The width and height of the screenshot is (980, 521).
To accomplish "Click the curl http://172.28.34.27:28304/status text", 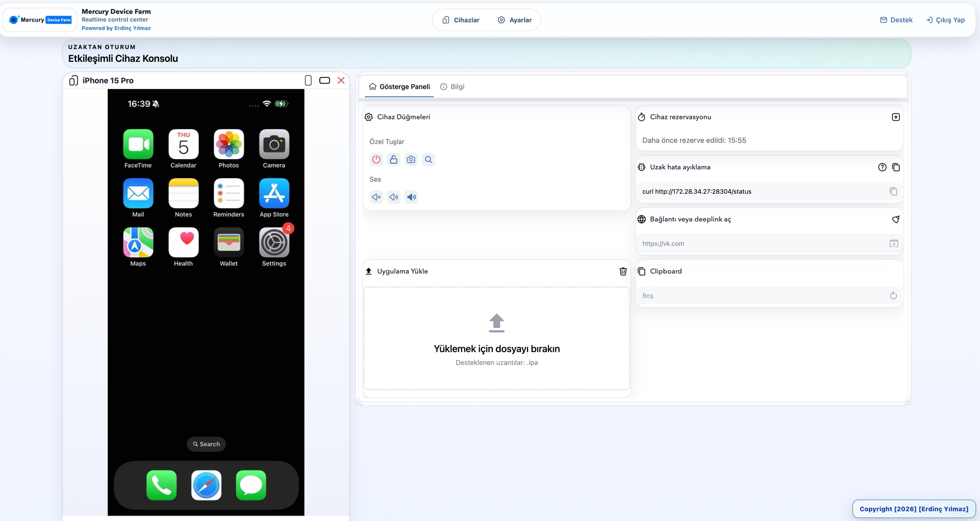I will click(697, 191).
